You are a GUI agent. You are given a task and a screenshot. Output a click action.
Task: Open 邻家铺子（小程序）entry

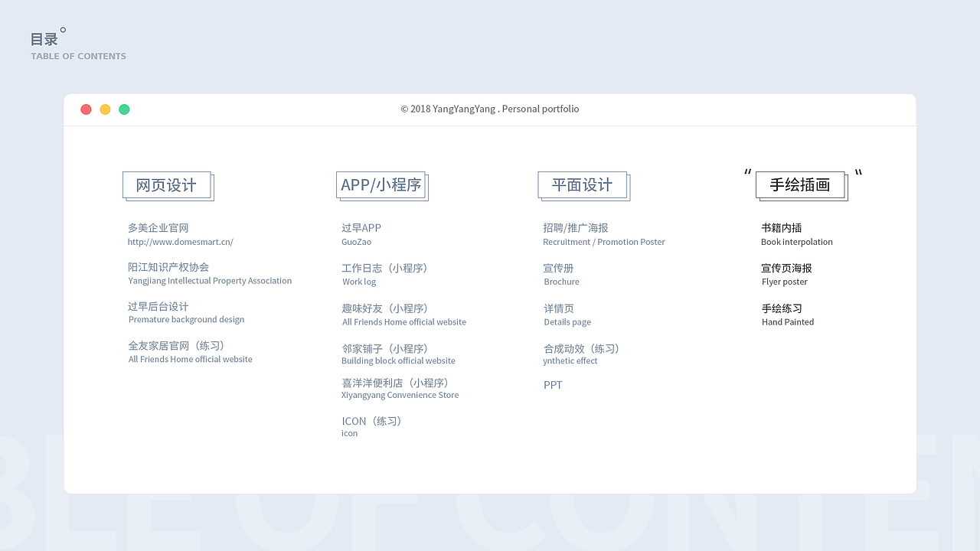[384, 348]
